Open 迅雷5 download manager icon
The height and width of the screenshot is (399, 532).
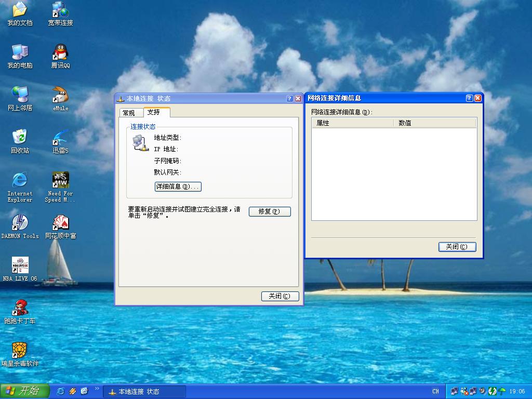click(x=60, y=138)
